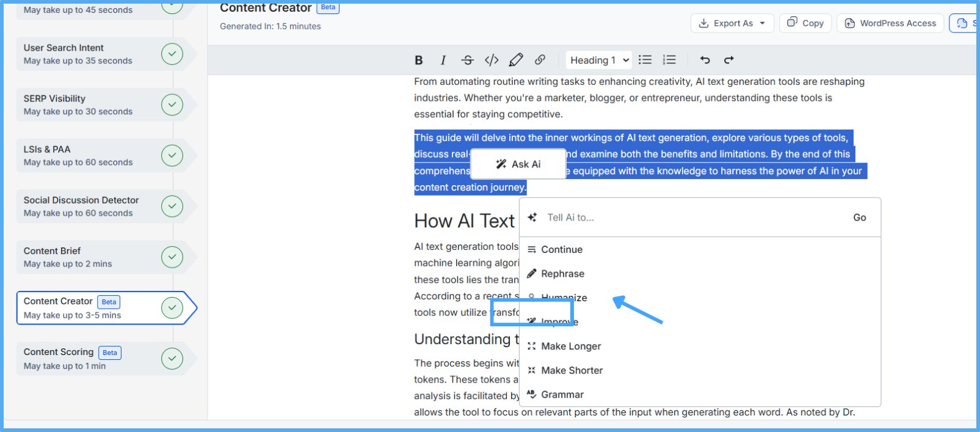Image resolution: width=980 pixels, height=432 pixels.
Task: Click the How AI Text heading
Action: tap(465, 221)
